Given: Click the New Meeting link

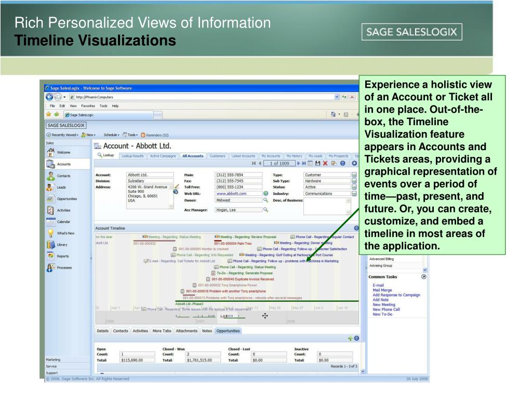Looking at the screenshot, I should [384, 304].
